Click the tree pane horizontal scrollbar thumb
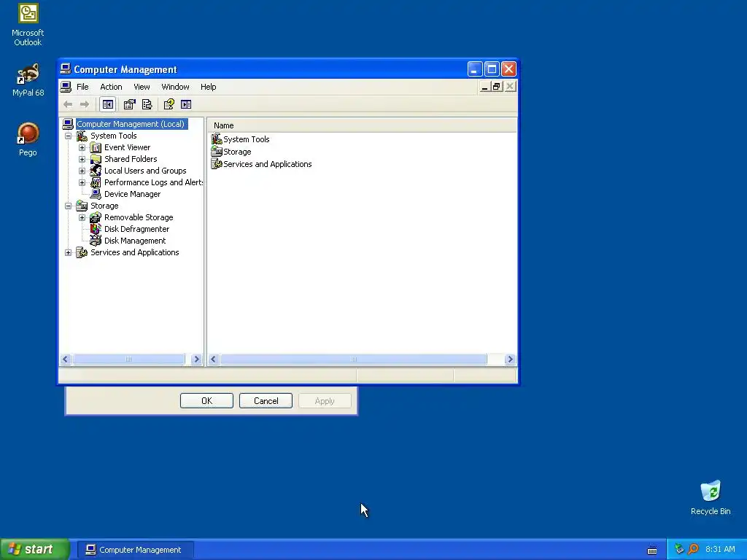The height and width of the screenshot is (560, 747). click(x=128, y=359)
